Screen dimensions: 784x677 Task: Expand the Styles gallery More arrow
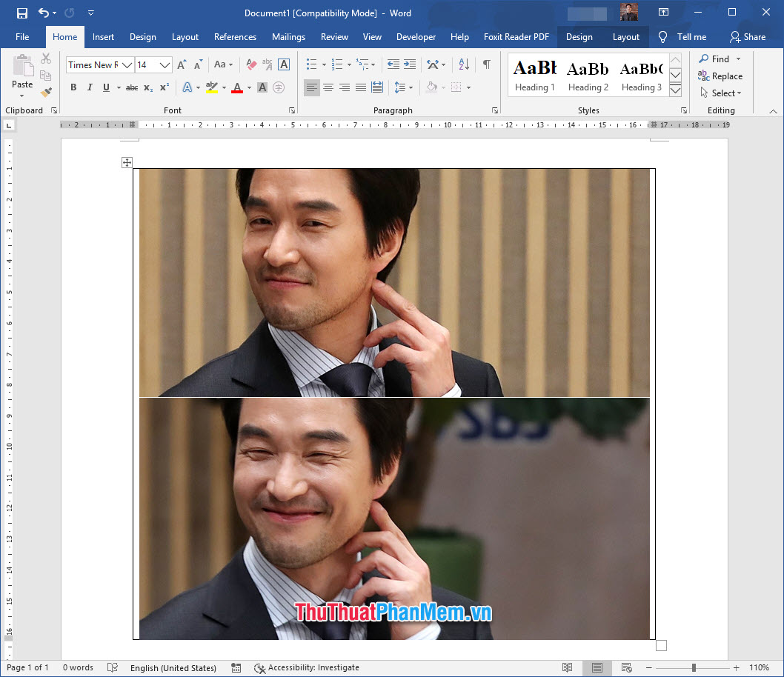tap(675, 90)
